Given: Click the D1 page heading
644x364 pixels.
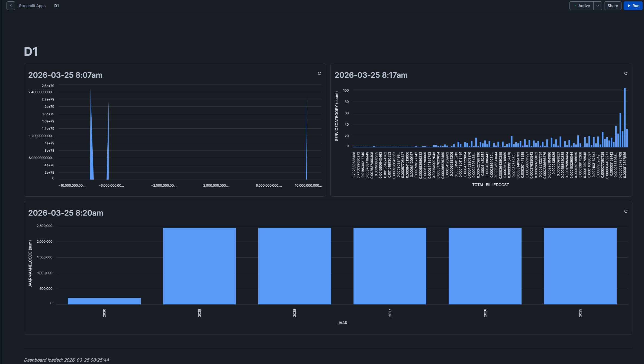Looking at the screenshot, I should coord(31,52).
